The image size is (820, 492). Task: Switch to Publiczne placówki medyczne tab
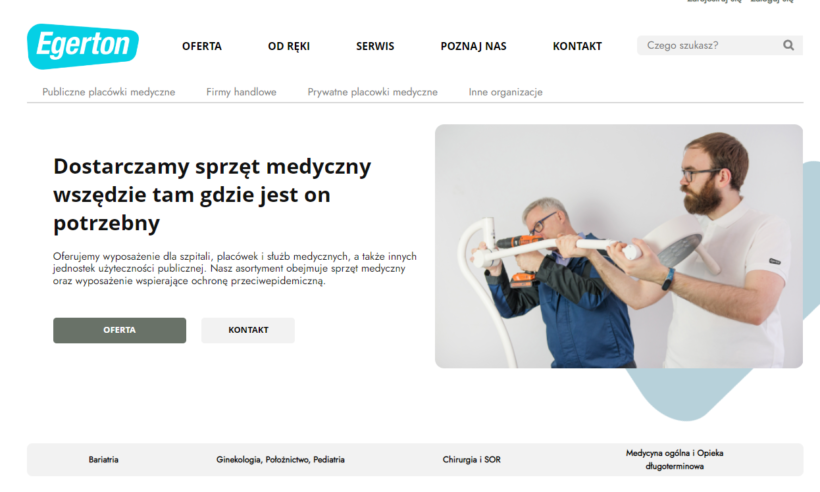[109, 92]
